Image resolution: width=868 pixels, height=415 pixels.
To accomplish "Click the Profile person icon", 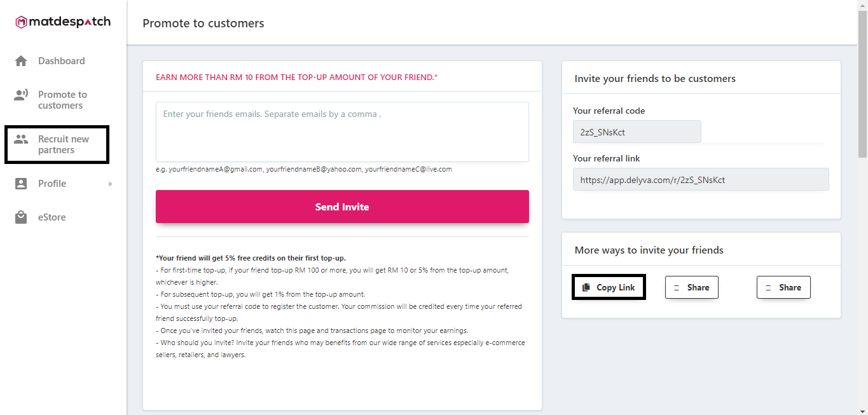I will pyautogui.click(x=21, y=184).
